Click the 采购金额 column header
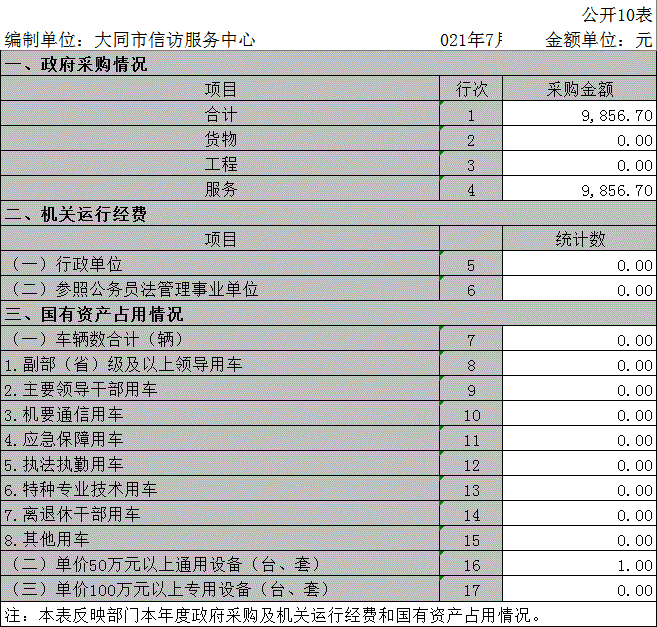657x627 pixels. [579, 89]
